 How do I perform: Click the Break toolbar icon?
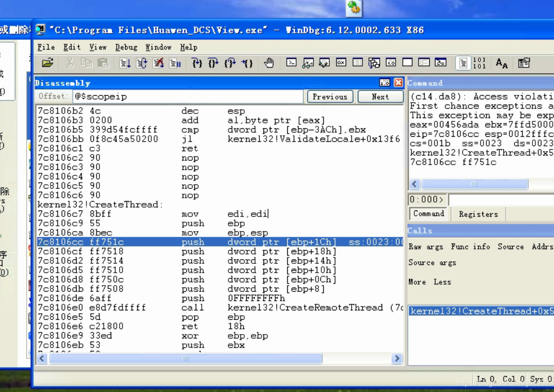click(175, 63)
